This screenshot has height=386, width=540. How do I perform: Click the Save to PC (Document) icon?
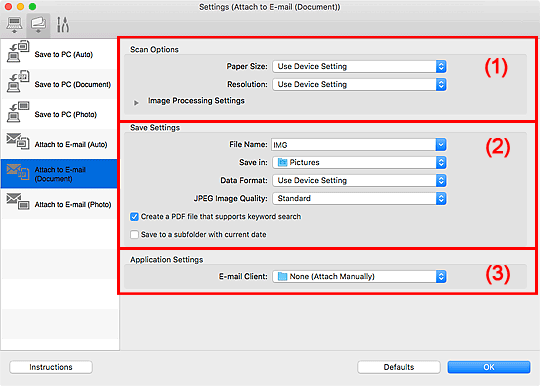tap(18, 82)
